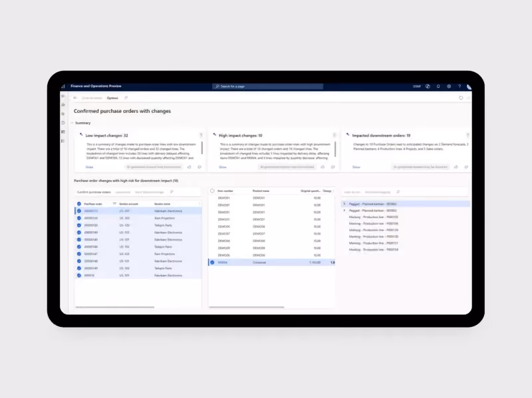This screenshot has height=398, width=532.
Task: Give thumbs up on Impacted downstream orders summary
Action: coord(456,167)
